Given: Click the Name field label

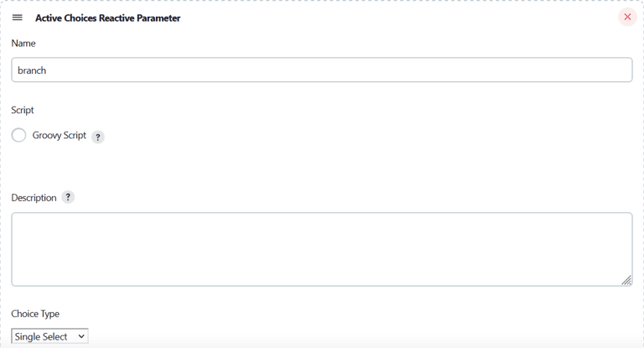Looking at the screenshot, I should (x=23, y=43).
